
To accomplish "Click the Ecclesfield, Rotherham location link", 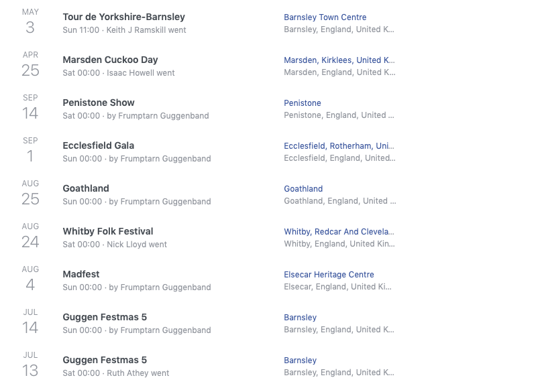I will pyautogui.click(x=339, y=146).
